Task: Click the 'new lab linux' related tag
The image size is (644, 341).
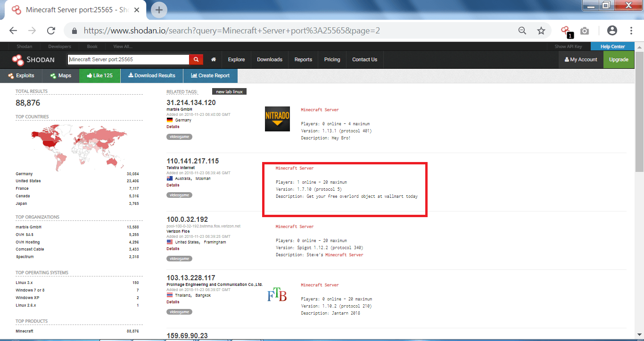Action: (229, 92)
